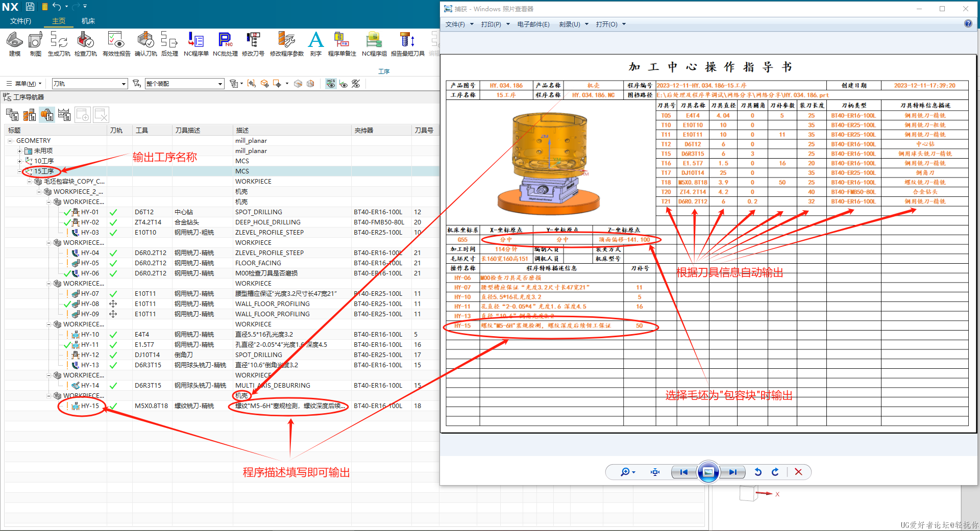
Task: Select operation HY-15 in the tree
Action: tap(90, 406)
